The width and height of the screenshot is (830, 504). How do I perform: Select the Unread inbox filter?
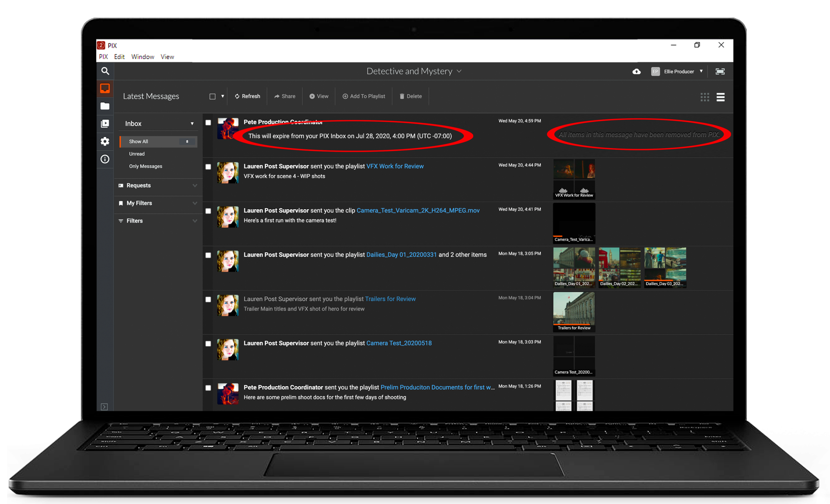tap(137, 154)
